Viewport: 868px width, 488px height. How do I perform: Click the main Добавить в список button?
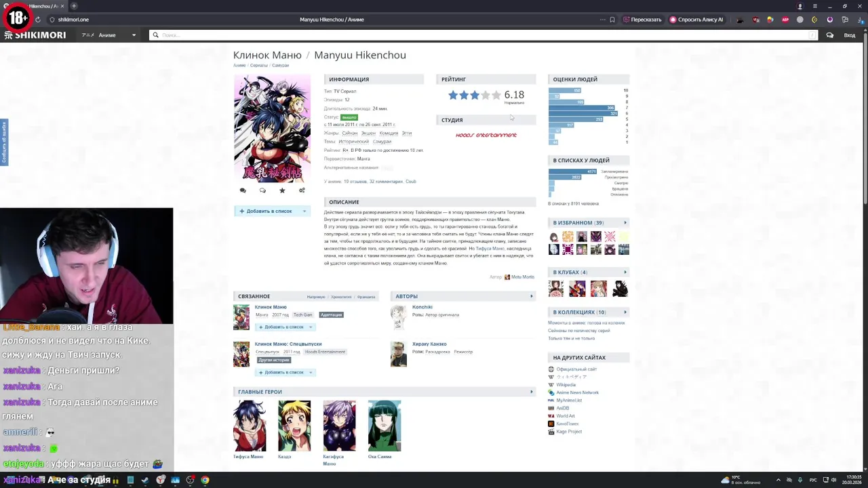point(267,211)
